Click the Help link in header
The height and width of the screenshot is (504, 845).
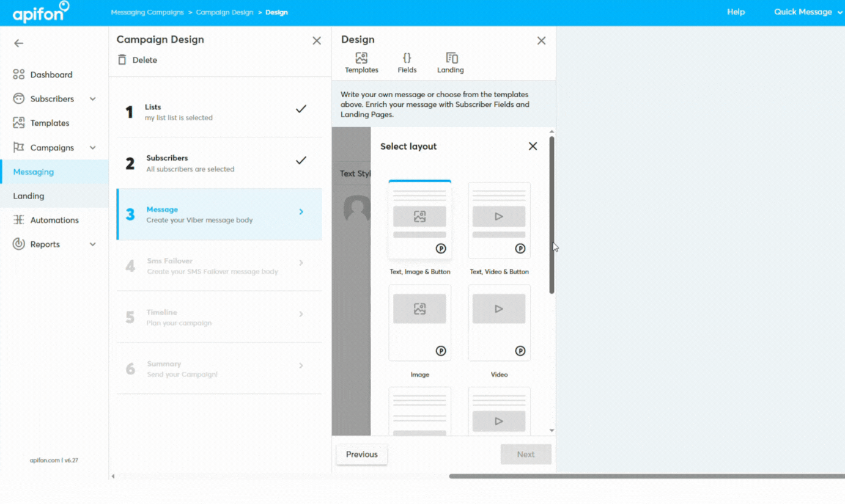click(x=736, y=12)
